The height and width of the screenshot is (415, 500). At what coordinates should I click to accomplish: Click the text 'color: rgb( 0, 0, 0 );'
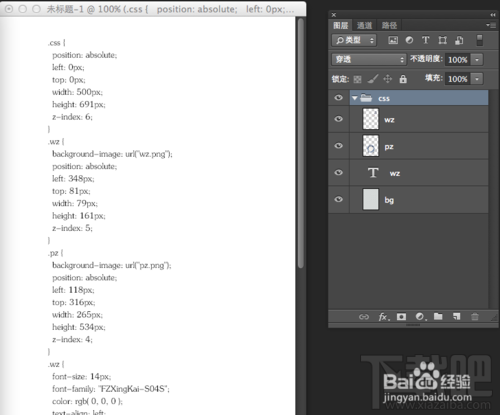[87, 401]
